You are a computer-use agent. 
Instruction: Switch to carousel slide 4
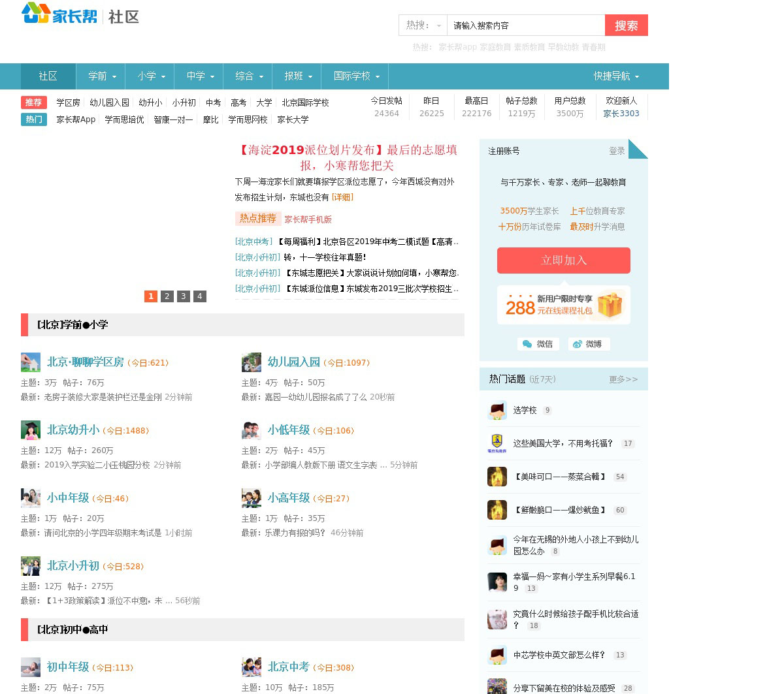point(200,296)
